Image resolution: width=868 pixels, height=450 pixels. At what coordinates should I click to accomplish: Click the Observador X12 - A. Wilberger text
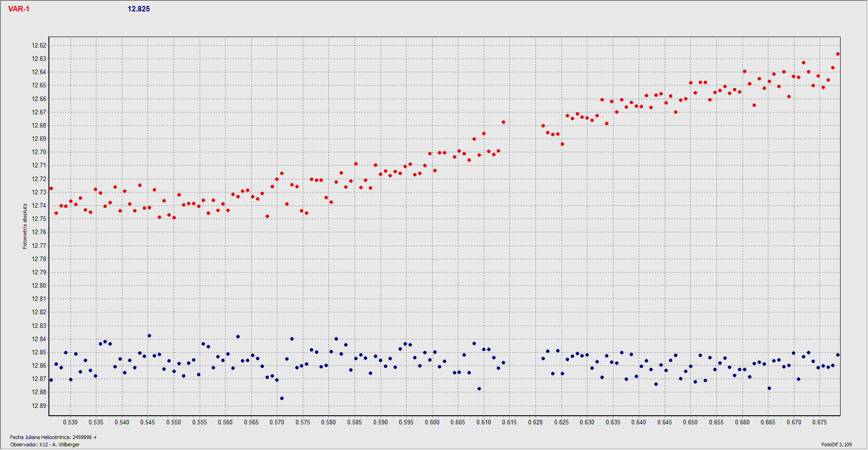coord(45,445)
